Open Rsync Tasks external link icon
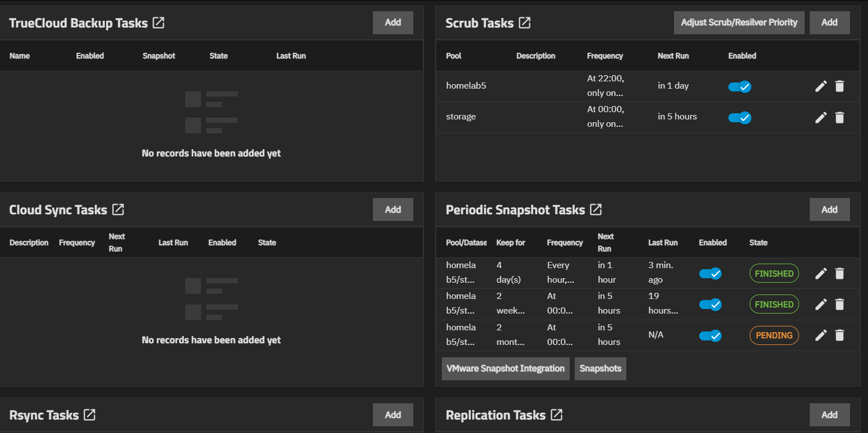Image resolution: width=868 pixels, height=433 pixels. tap(89, 415)
